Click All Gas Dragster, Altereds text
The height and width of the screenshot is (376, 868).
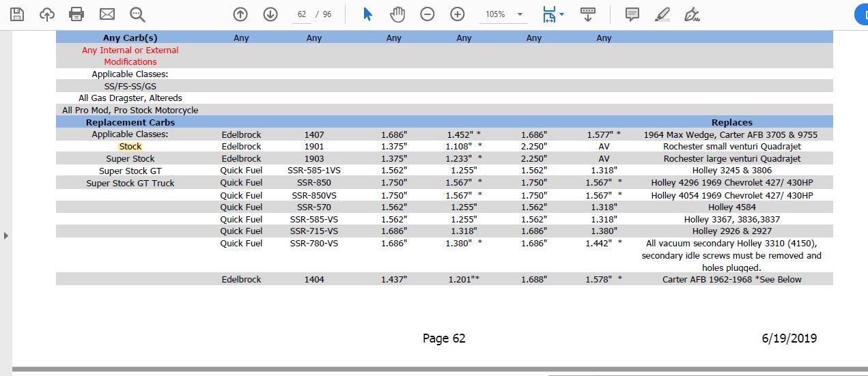click(130, 98)
